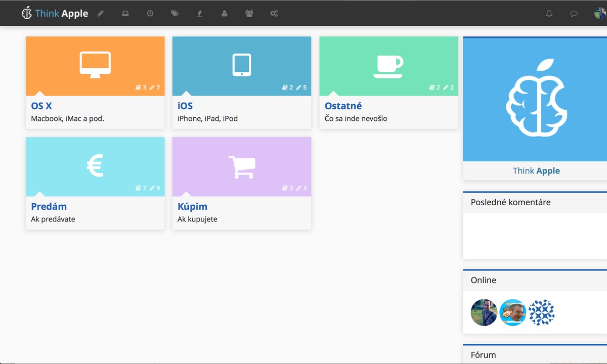The height and width of the screenshot is (364, 607).
Task: Show notifications via the bell icon
Action: point(549,14)
